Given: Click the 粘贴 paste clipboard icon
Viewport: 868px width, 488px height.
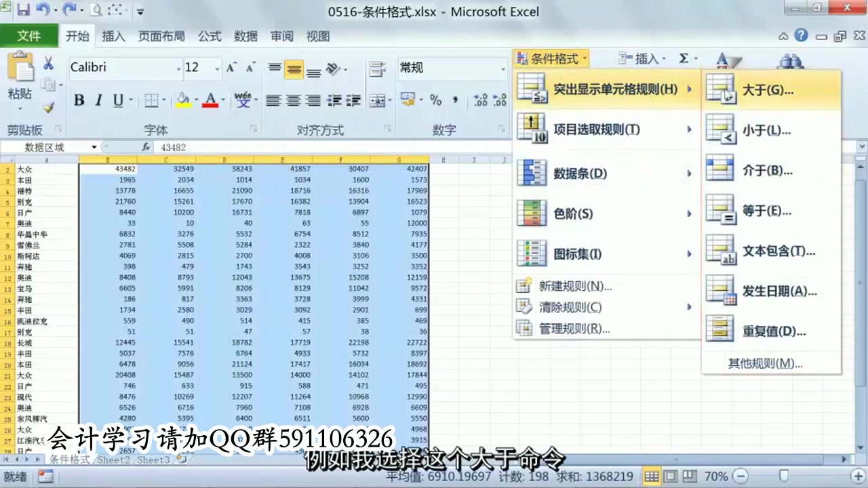Looking at the screenshot, I should pos(20,68).
